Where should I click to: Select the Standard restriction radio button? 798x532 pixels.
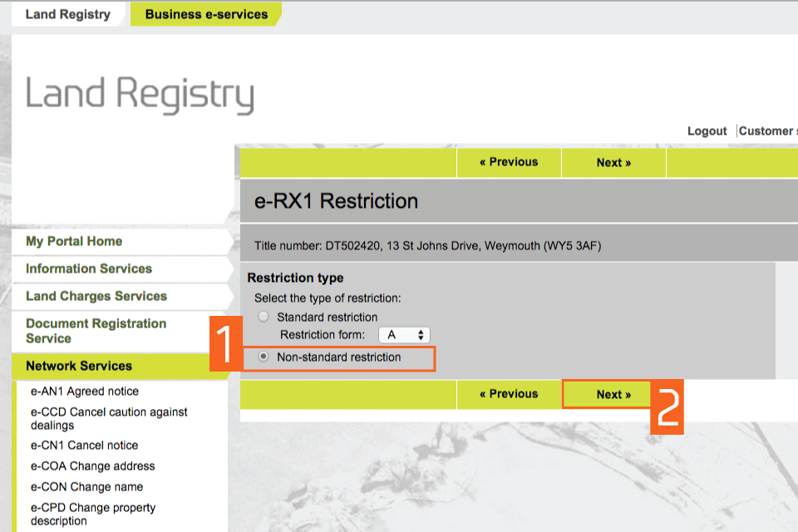(x=264, y=317)
